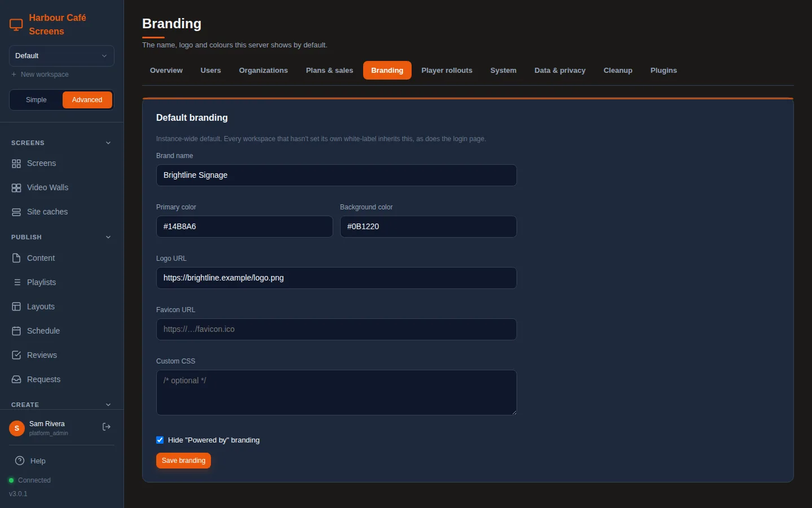This screenshot has width=812, height=508.
Task: Open the Overview tab
Action: (x=166, y=71)
